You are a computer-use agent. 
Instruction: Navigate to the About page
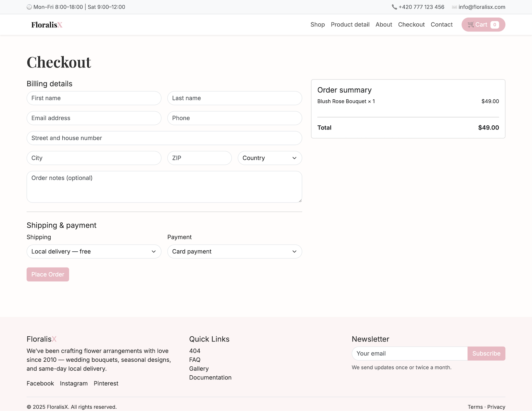383,25
